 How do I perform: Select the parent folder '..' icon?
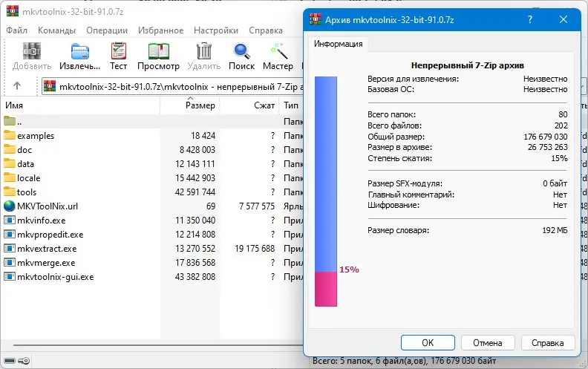[x=10, y=121]
